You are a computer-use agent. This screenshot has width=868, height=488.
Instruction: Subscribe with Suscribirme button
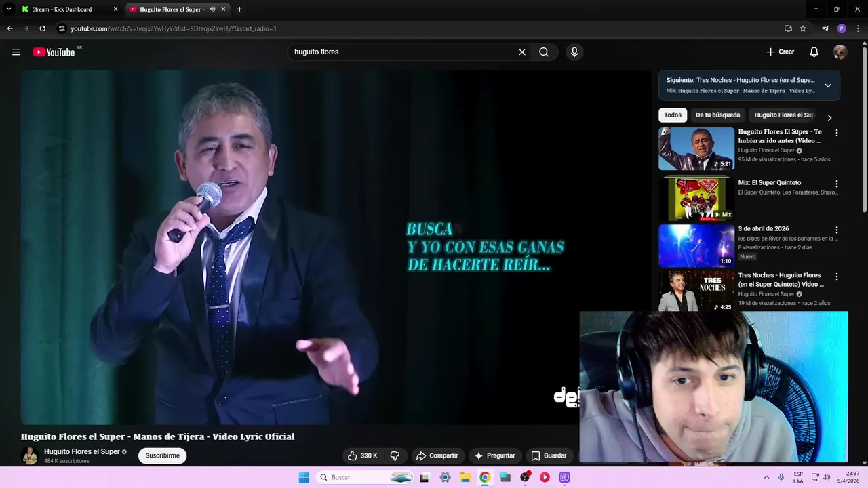[163, 455]
